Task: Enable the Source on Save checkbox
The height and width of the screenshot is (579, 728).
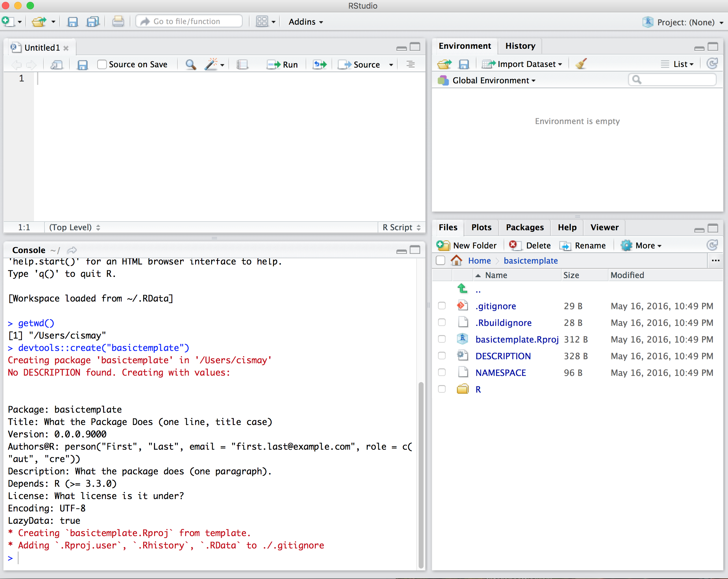Action: [x=102, y=65]
